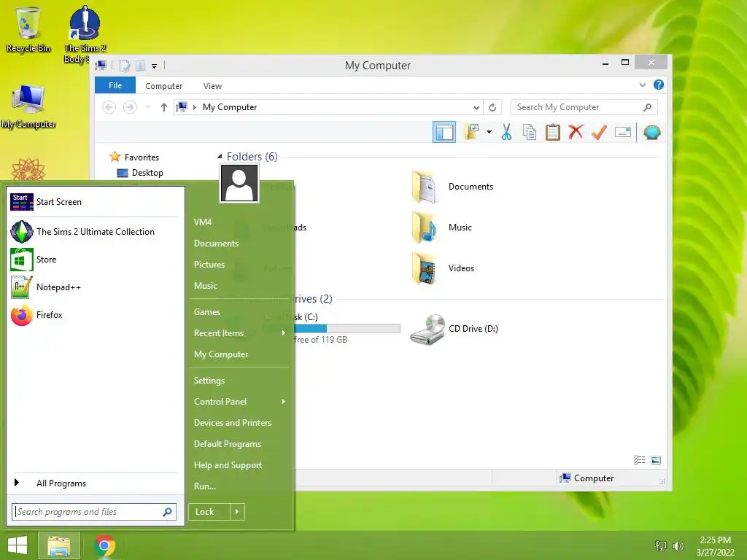The width and height of the screenshot is (747, 560).
Task: Click the Copy icon in Explorer toolbar
Action: coord(530,132)
